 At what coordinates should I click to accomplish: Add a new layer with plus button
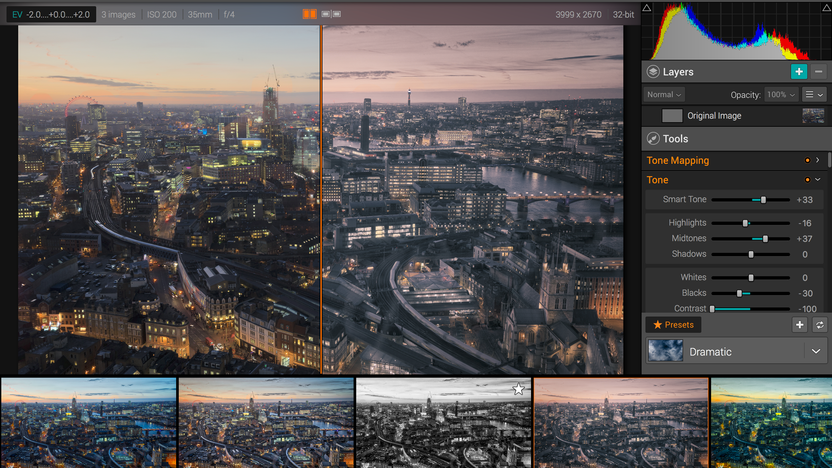pos(799,72)
